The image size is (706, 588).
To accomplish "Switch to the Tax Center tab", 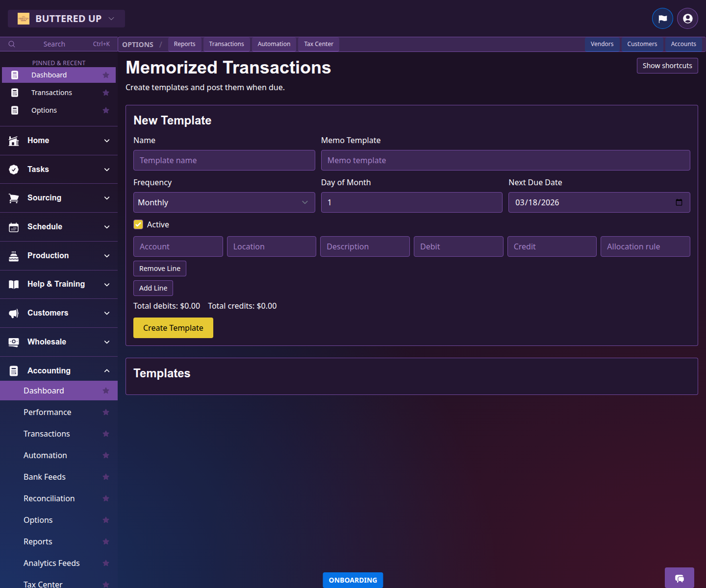I will pos(318,44).
